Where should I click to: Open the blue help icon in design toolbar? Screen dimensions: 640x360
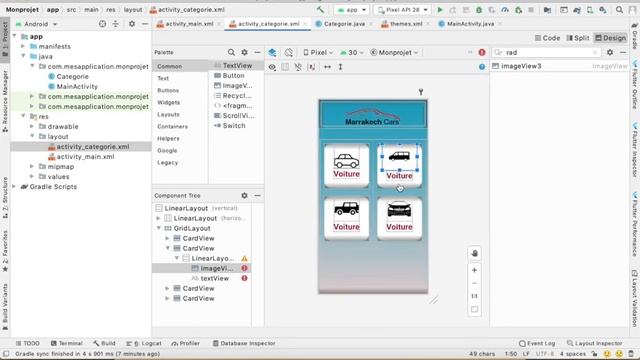[482, 67]
